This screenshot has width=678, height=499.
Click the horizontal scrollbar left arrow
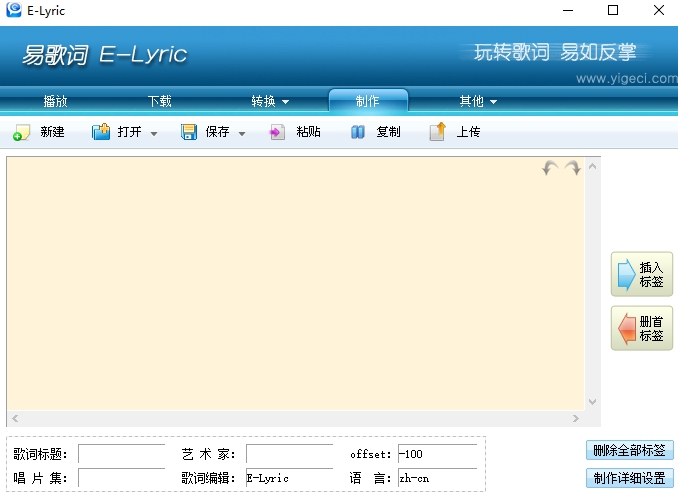[x=15, y=418]
